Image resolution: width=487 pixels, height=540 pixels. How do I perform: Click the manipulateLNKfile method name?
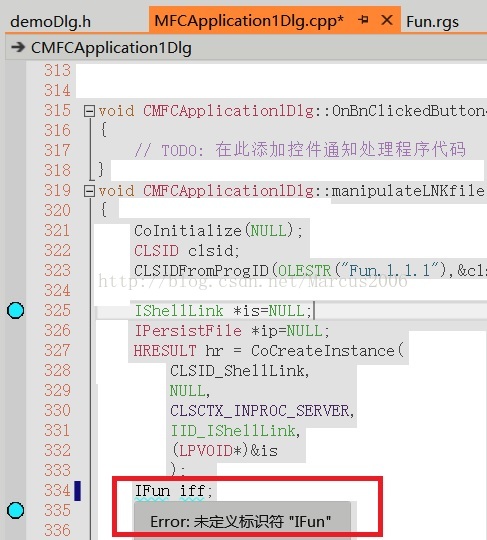(409, 191)
